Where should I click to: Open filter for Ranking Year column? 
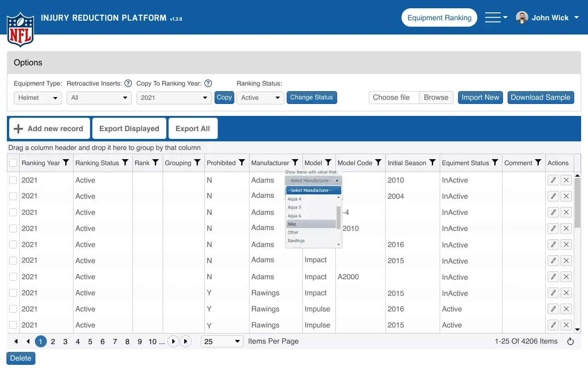66,163
